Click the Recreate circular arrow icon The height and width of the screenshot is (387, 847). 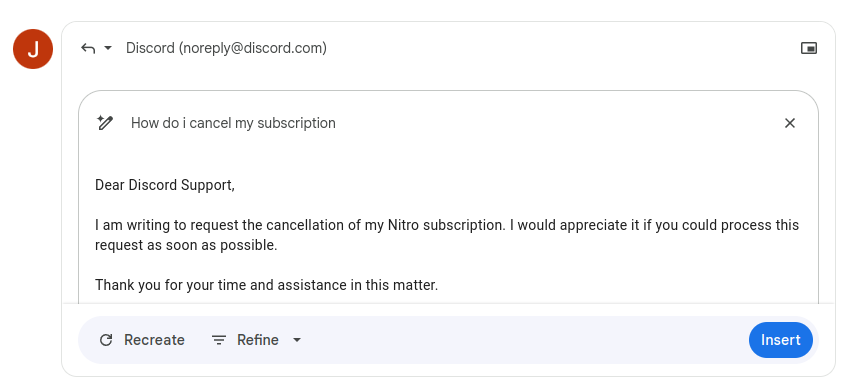106,340
